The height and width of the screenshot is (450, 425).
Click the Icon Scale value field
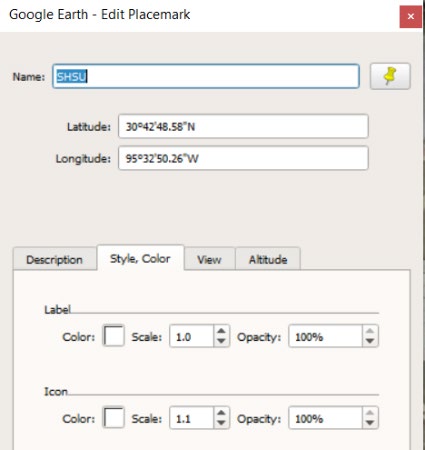tap(191, 417)
